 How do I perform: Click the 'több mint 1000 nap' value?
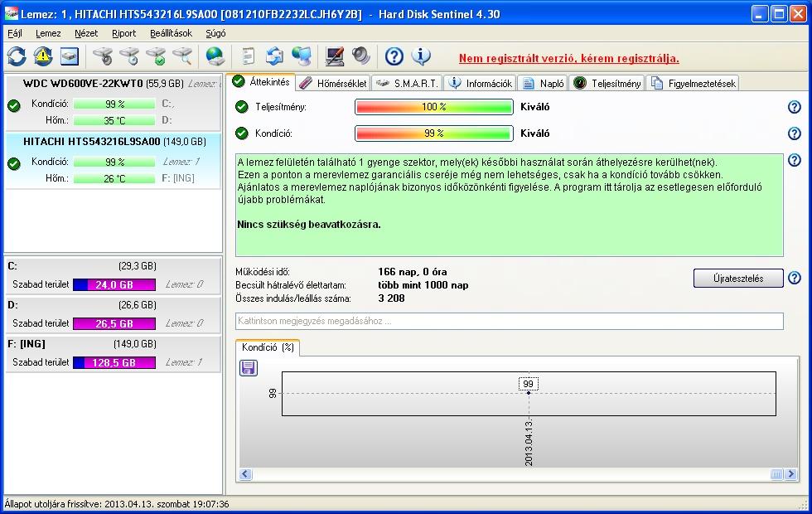(x=423, y=285)
